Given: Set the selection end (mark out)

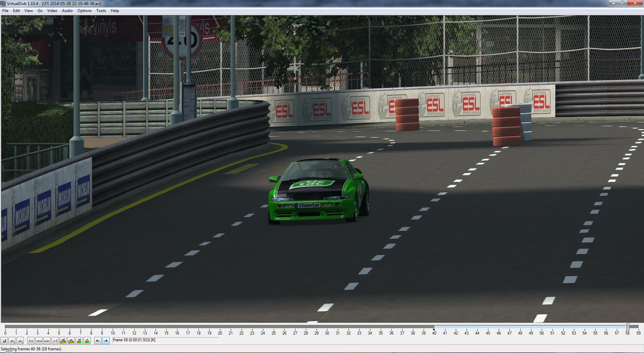Looking at the screenshot, I should tap(106, 341).
